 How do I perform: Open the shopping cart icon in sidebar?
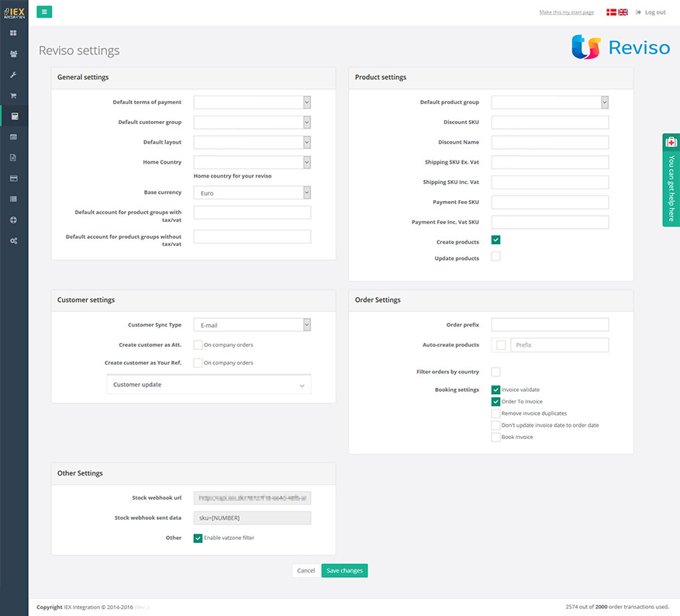[13, 95]
